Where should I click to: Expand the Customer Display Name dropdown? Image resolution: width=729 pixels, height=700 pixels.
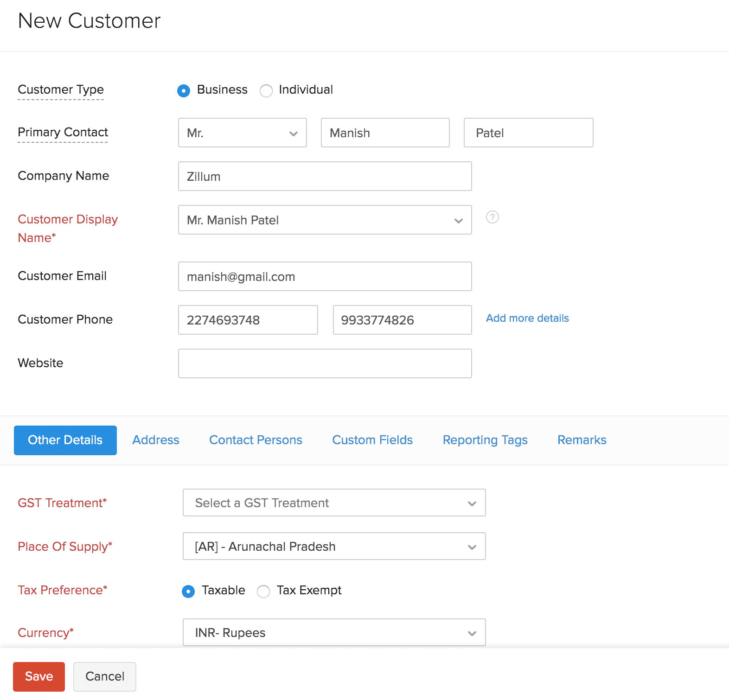pos(325,220)
